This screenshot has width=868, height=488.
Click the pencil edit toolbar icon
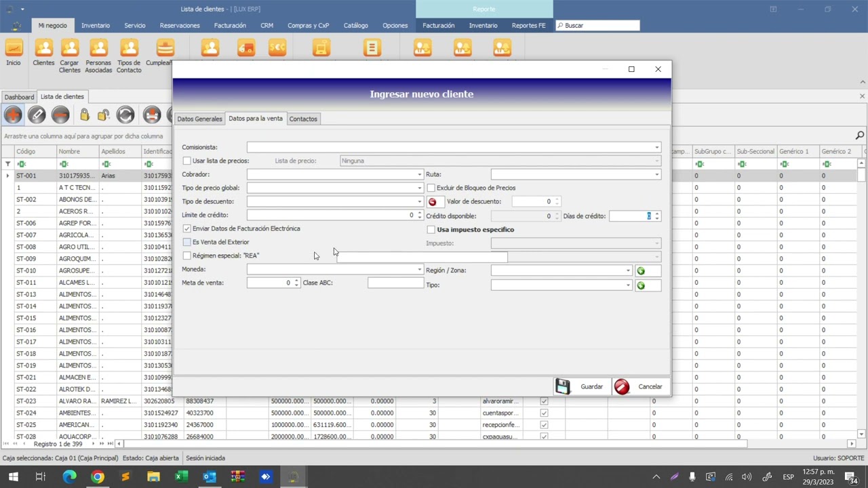(37, 115)
